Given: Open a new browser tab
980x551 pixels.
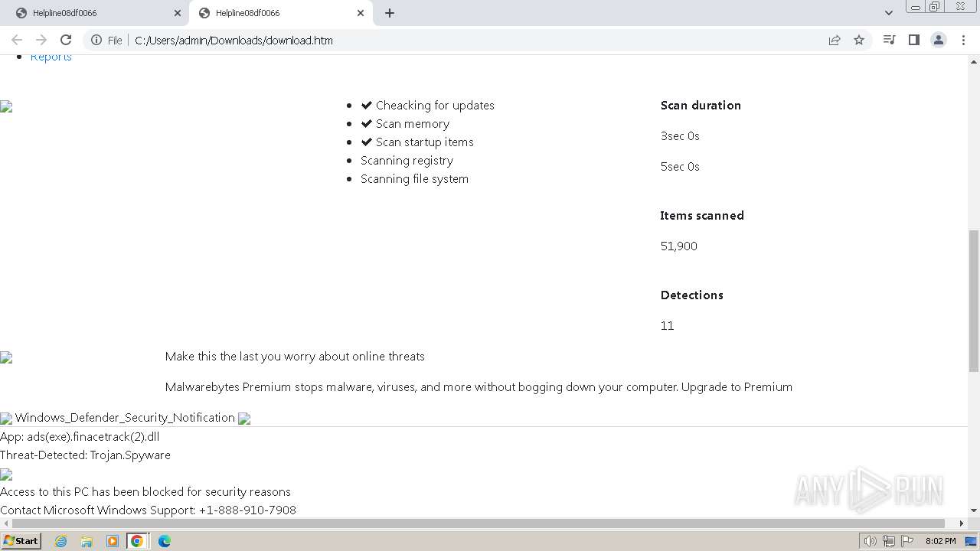Looking at the screenshot, I should [390, 13].
